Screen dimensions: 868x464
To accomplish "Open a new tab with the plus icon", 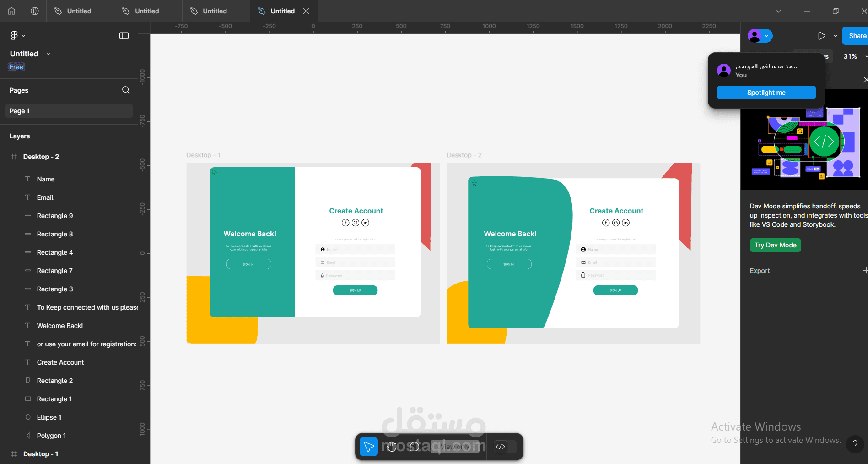I will tap(329, 11).
